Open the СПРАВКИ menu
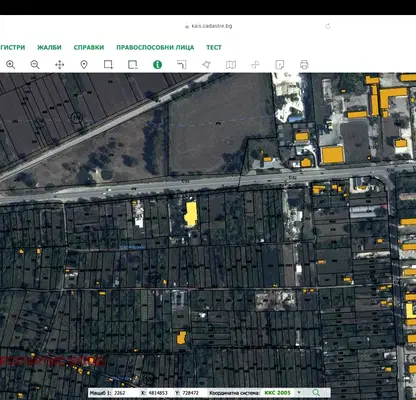The width and height of the screenshot is (416, 400). click(x=89, y=47)
